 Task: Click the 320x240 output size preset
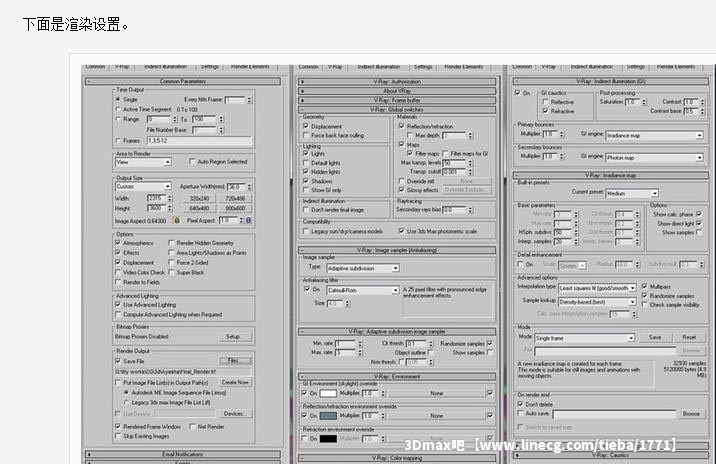tap(200, 199)
